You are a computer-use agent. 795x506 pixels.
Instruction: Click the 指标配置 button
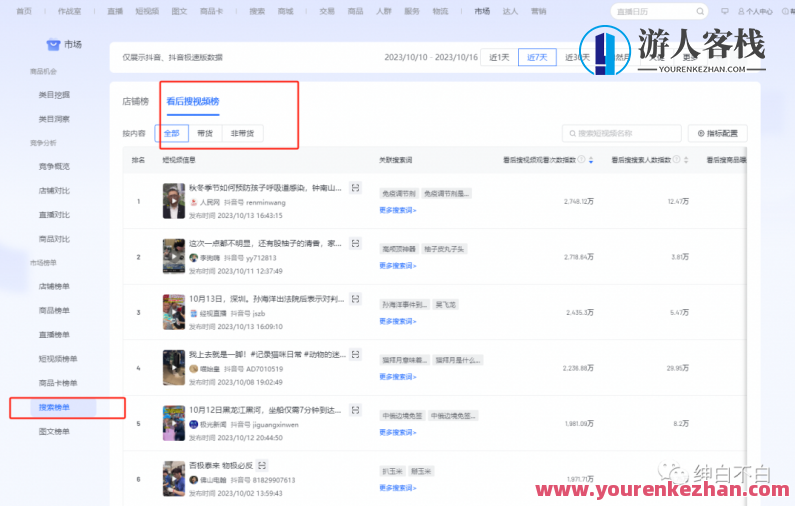(717, 133)
